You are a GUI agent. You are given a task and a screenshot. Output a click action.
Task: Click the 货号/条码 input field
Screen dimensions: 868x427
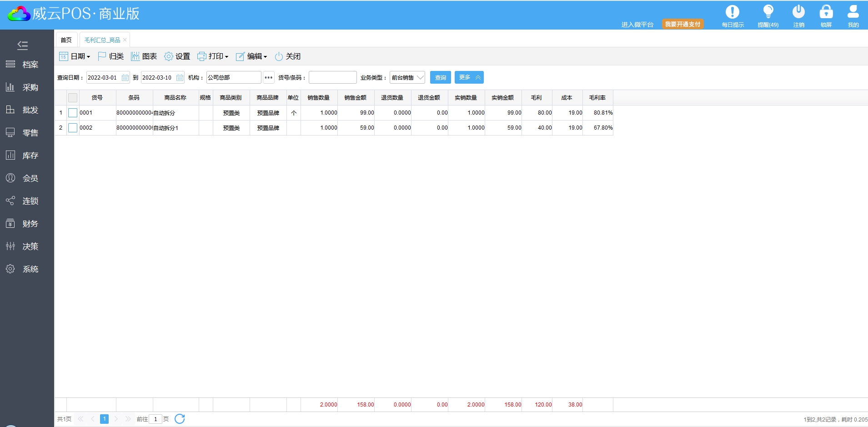pos(332,78)
